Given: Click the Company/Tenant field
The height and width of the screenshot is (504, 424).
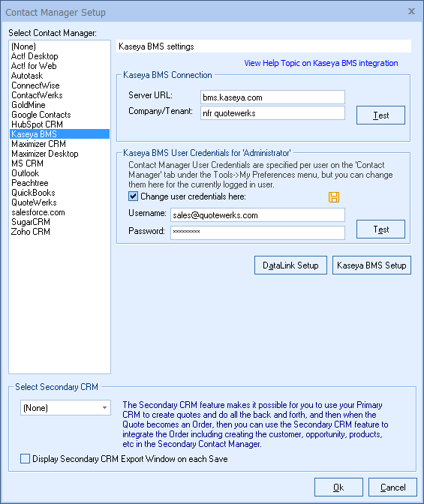Looking at the screenshot, I should pyautogui.click(x=272, y=113).
